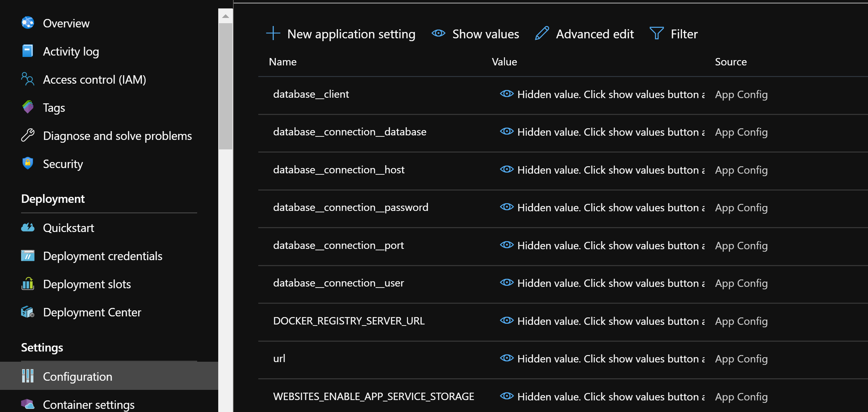This screenshot has height=412, width=868.
Task: Open the database__connection__host setting name
Action: [x=339, y=170]
